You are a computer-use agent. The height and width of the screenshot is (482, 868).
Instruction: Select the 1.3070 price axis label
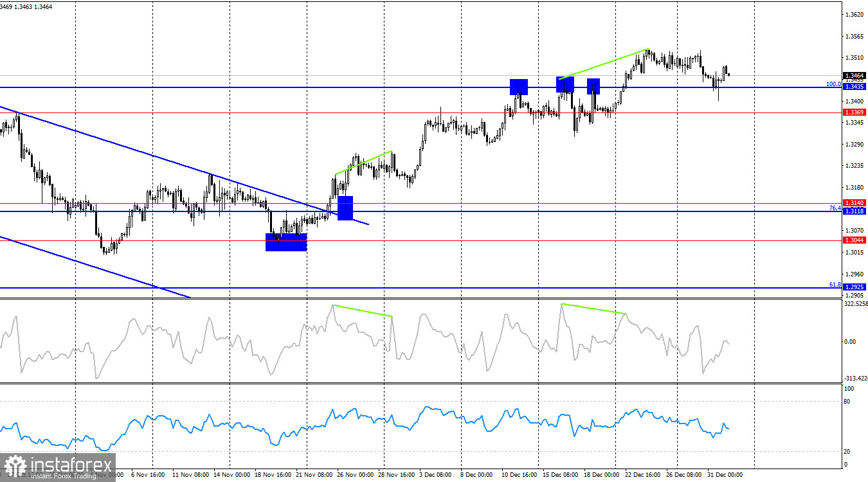click(x=854, y=230)
